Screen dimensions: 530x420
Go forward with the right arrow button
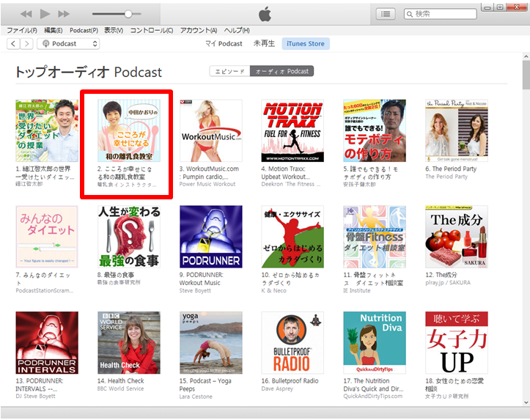26,43
